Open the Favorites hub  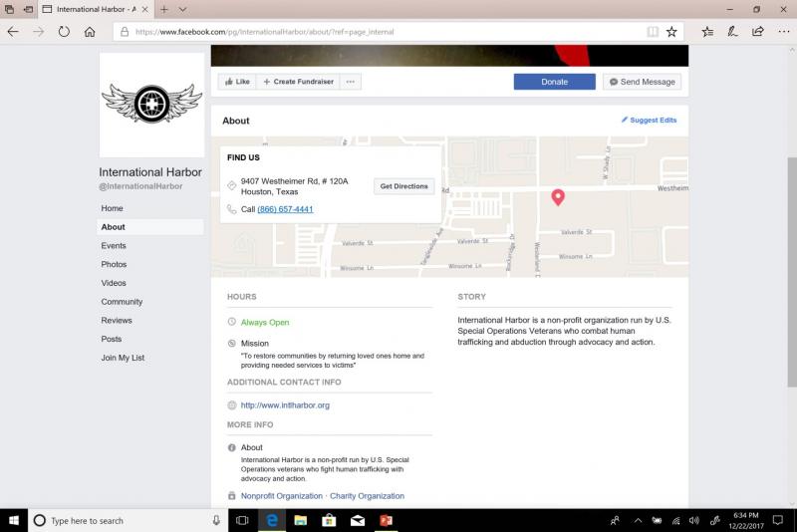click(x=707, y=32)
